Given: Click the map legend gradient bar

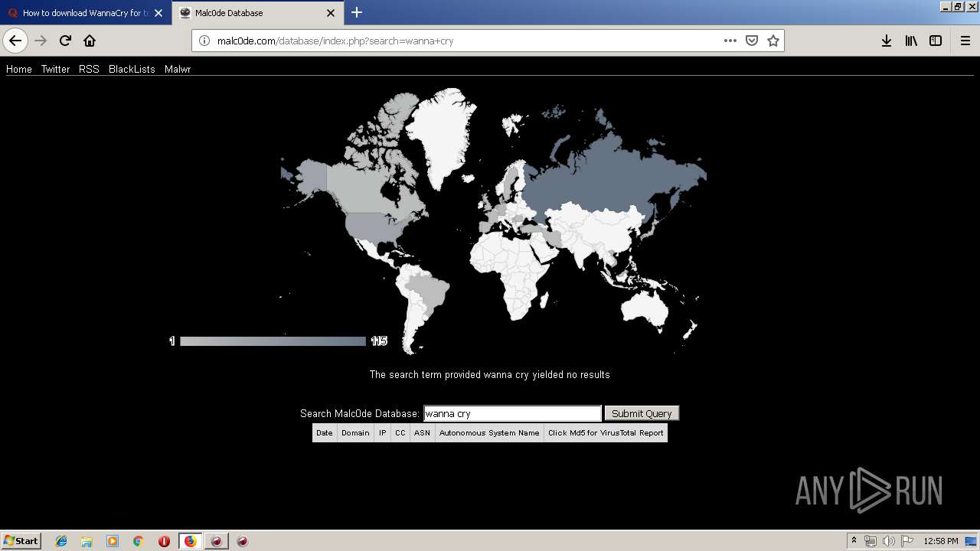Looking at the screenshot, I should pyautogui.click(x=273, y=341).
